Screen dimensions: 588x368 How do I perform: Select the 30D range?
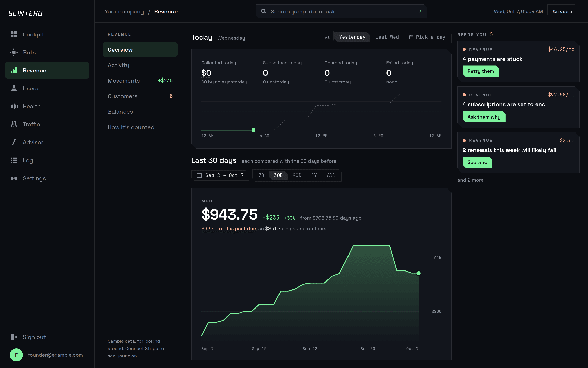tap(278, 175)
